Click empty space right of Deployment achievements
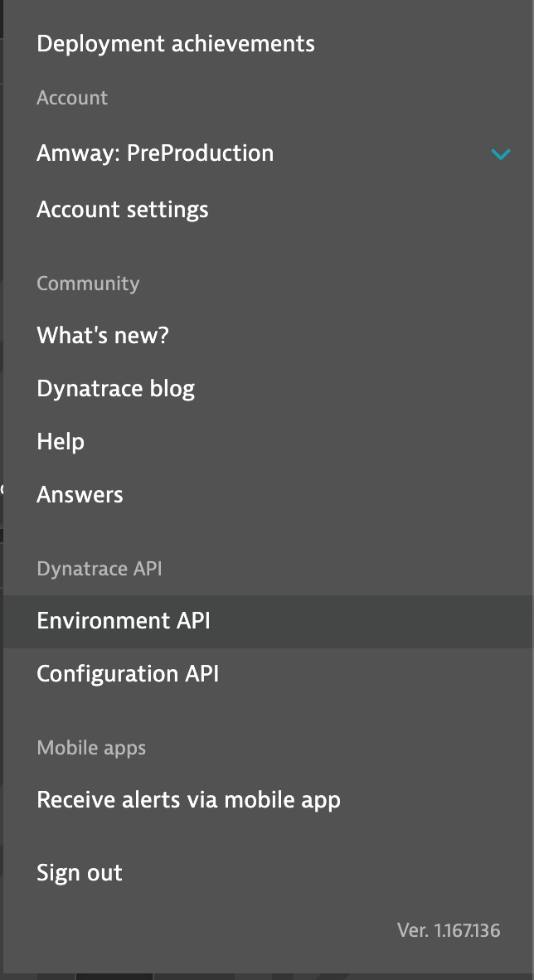Screen dimensions: 534x980 click(423, 44)
